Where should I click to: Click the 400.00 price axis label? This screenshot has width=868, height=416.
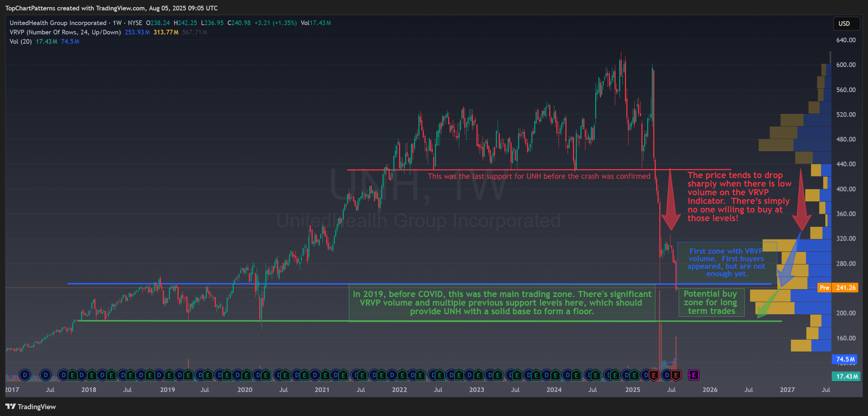pyautogui.click(x=846, y=189)
